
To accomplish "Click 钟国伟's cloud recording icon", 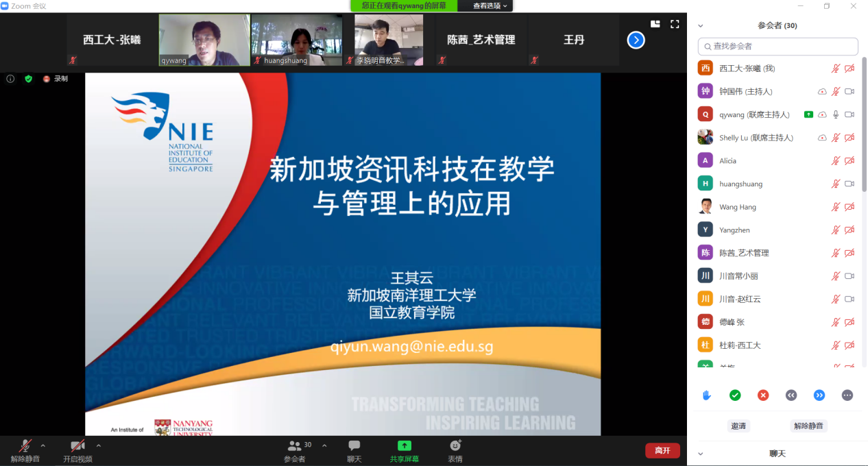I will pyautogui.click(x=822, y=92).
